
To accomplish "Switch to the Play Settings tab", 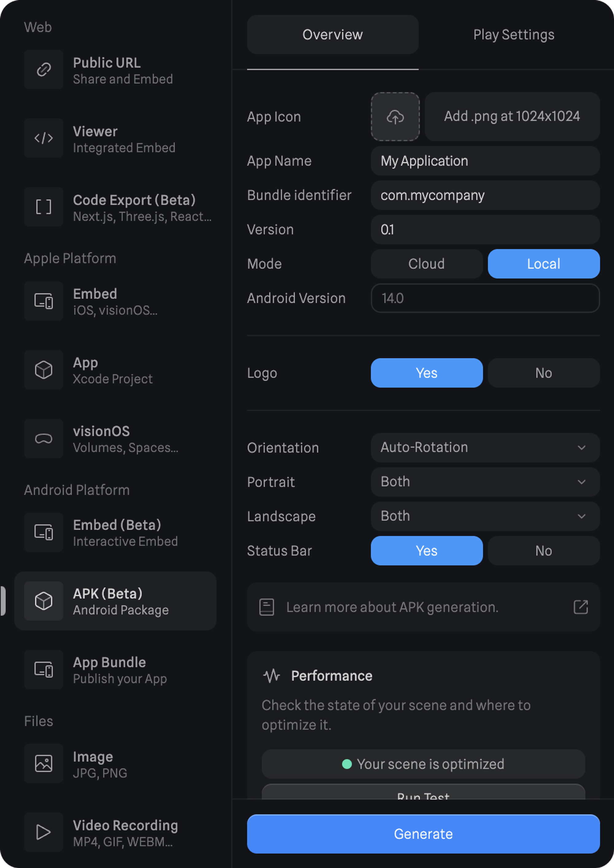I will 513,35.
